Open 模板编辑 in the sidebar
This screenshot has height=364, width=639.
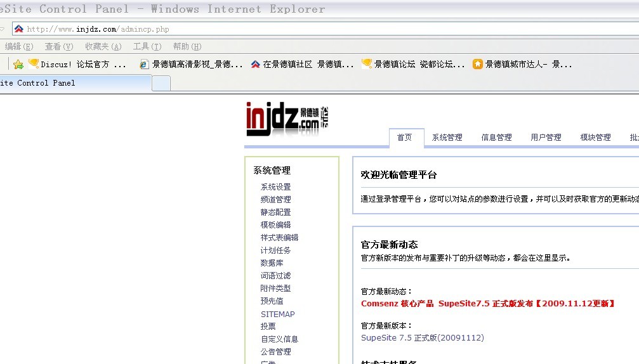click(275, 224)
